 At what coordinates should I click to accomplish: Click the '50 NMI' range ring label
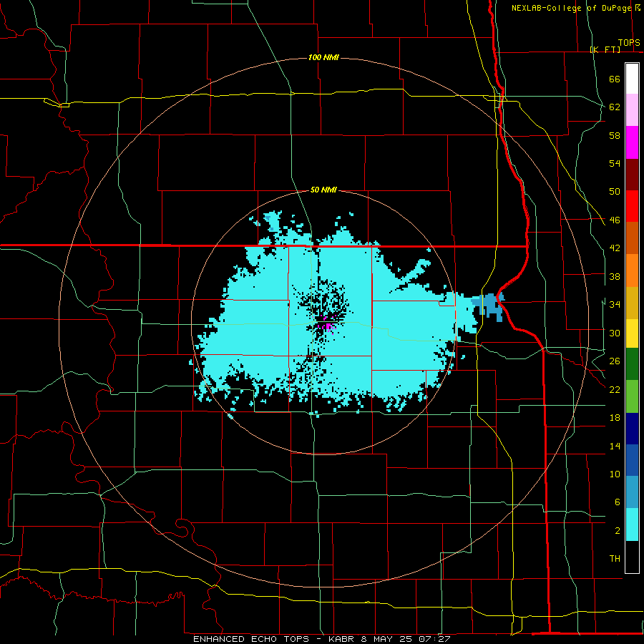(x=323, y=190)
